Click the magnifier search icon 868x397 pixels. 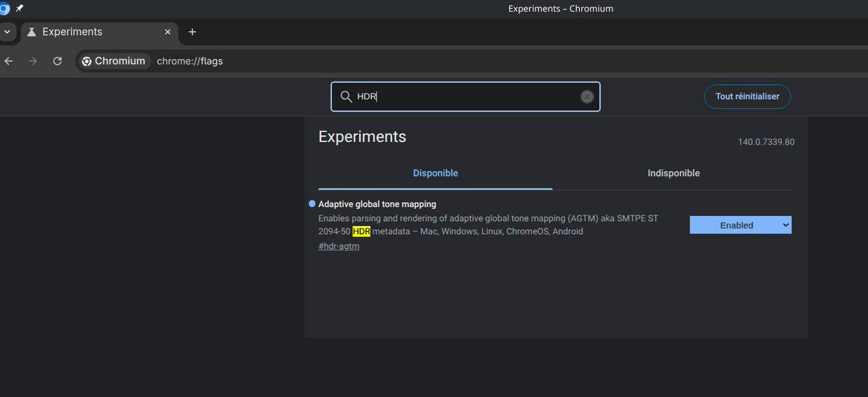coord(346,96)
